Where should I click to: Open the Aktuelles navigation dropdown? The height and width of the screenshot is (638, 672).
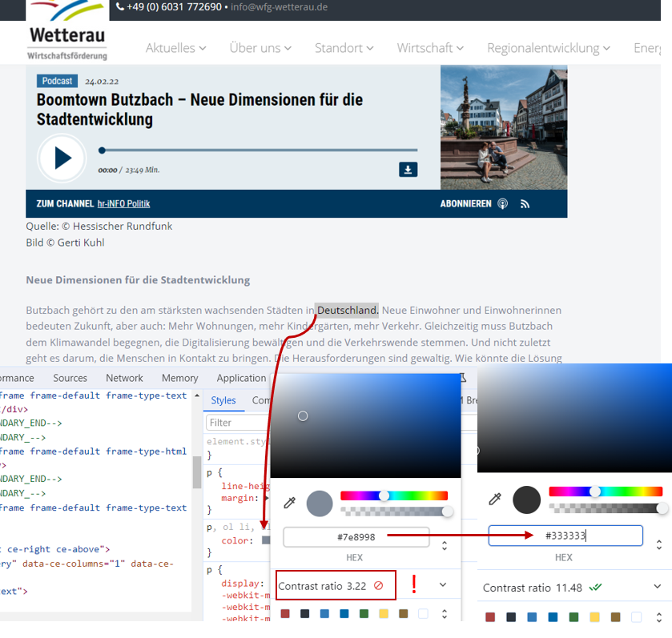coord(175,48)
